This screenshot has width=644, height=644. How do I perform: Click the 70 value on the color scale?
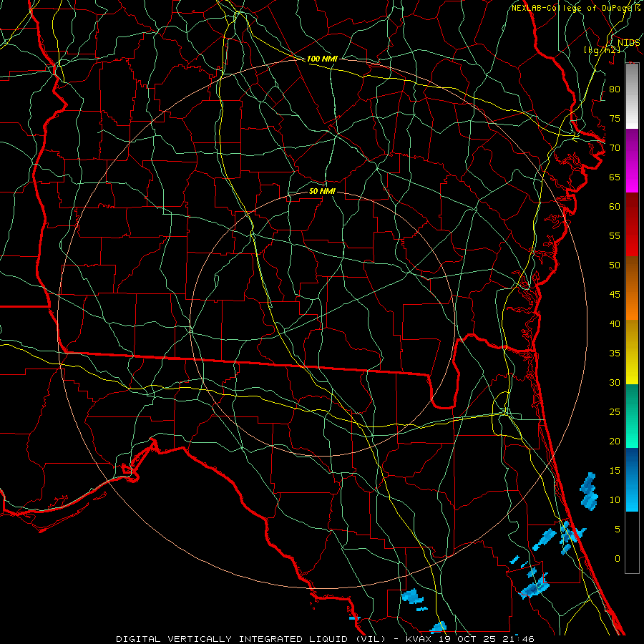pos(615,148)
